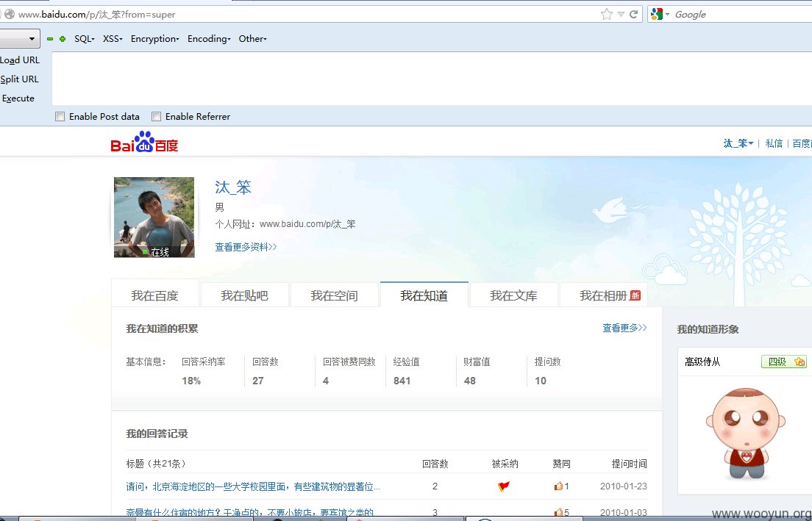Click the 回答数 value 27
The height and width of the screenshot is (521, 812).
pos(258,381)
